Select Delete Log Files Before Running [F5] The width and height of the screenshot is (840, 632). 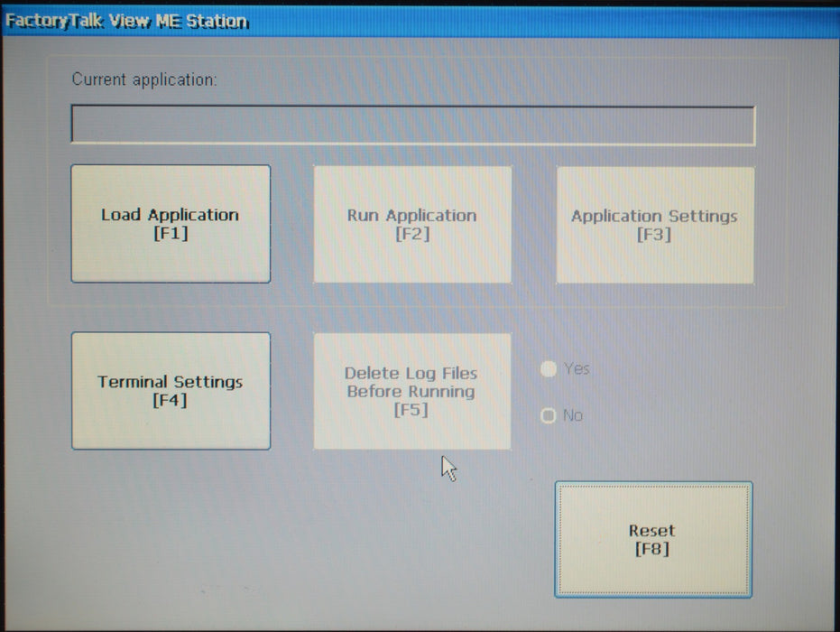click(x=412, y=391)
